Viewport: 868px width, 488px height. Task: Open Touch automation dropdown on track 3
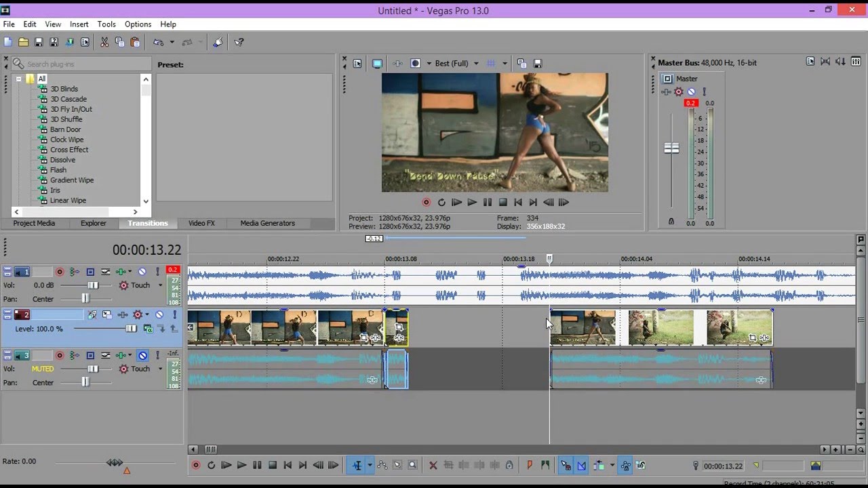click(161, 369)
